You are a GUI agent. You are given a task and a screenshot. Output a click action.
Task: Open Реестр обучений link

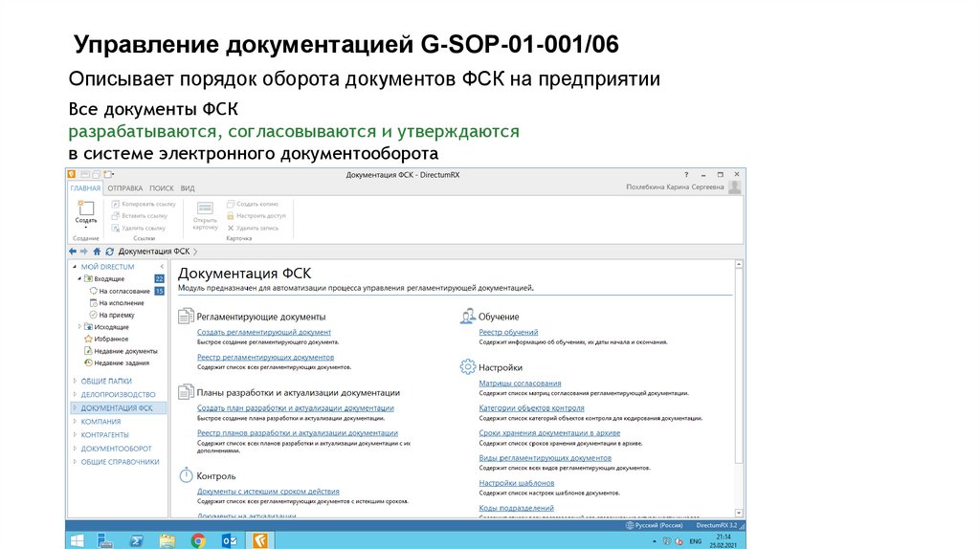pos(508,332)
